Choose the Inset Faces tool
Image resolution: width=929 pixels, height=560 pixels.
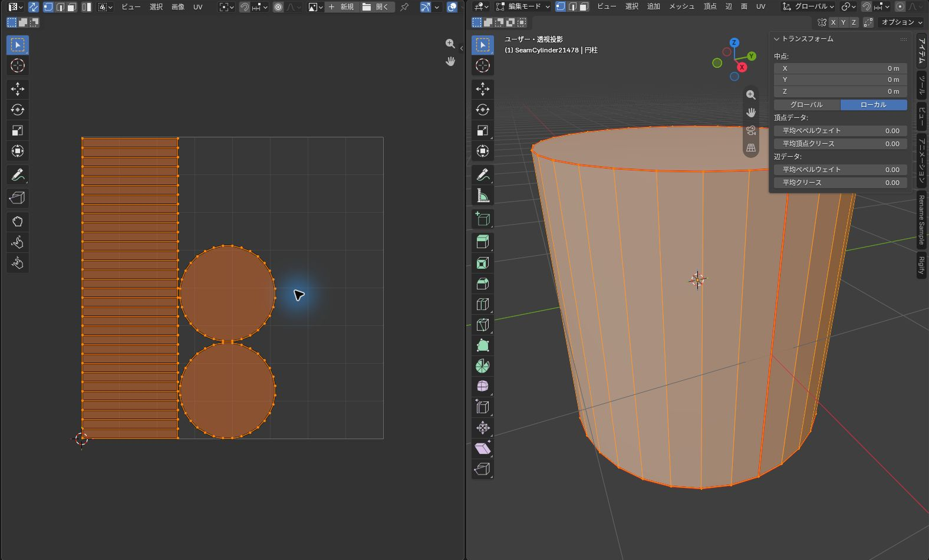tap(483, 263)
